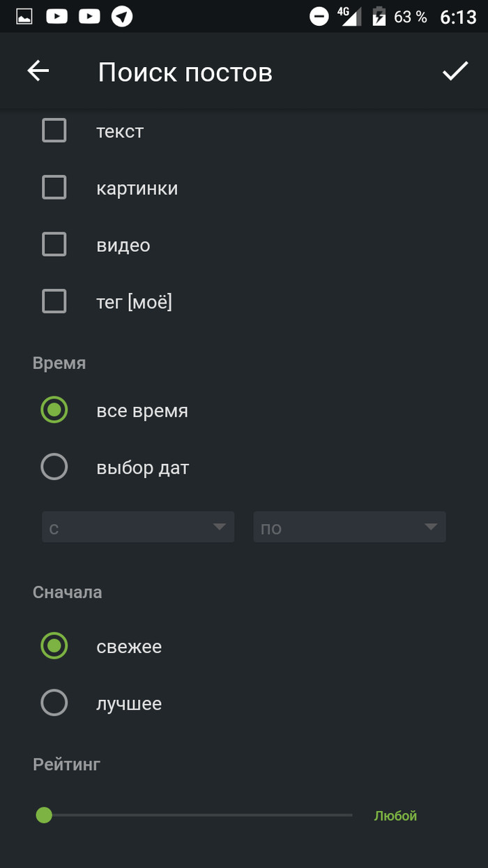
Task: Tap the first YouTube notification icon
Action: click(x=57, y=16)
